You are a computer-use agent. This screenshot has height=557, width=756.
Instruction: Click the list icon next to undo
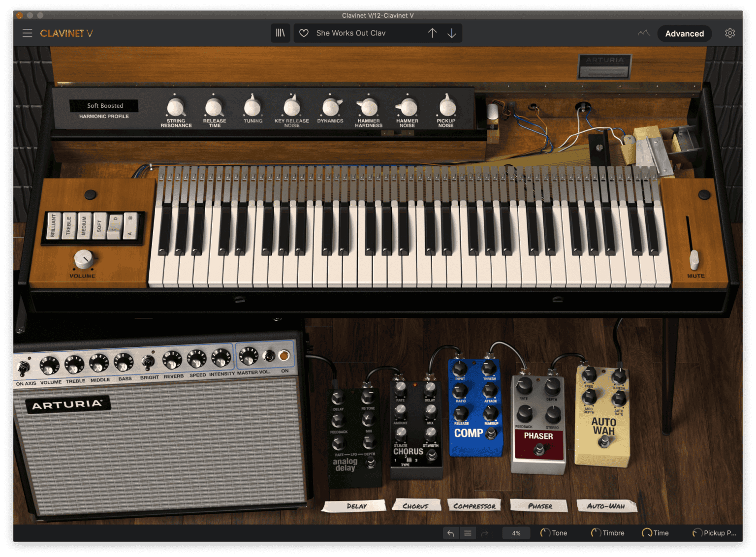coord(468,533)
